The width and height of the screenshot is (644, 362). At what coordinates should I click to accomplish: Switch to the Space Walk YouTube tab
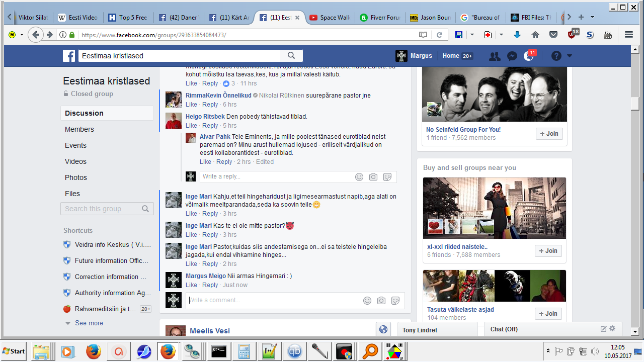point(330,17)
